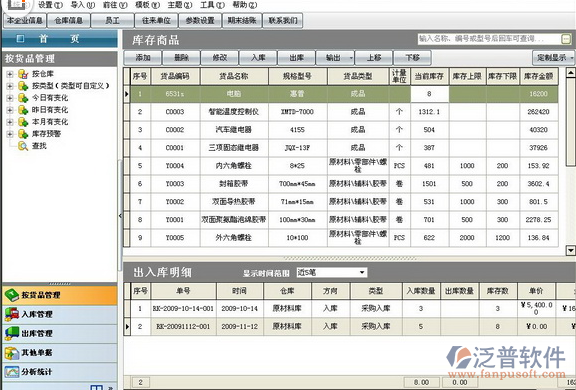This screenshot has width=576, height=390.
Task: Open the 输出 dropdown arrow in toolbar
Action: (351, 58)
